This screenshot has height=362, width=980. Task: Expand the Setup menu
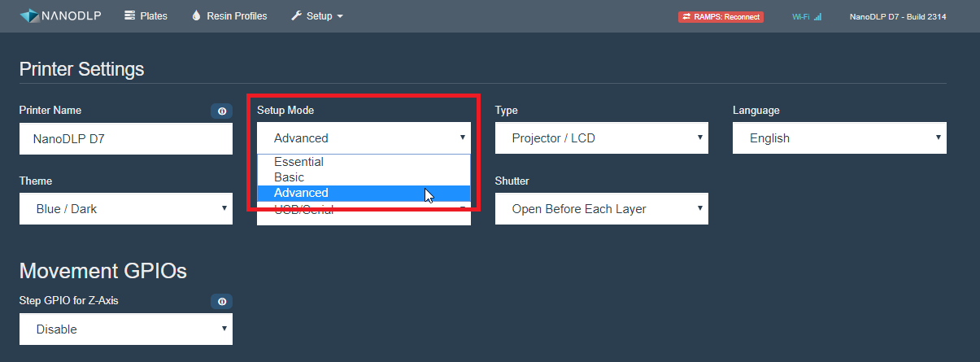pos(316,16)
